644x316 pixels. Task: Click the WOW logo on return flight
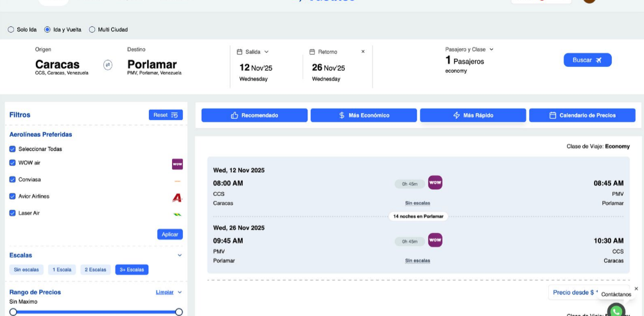(x=435, y=240)
